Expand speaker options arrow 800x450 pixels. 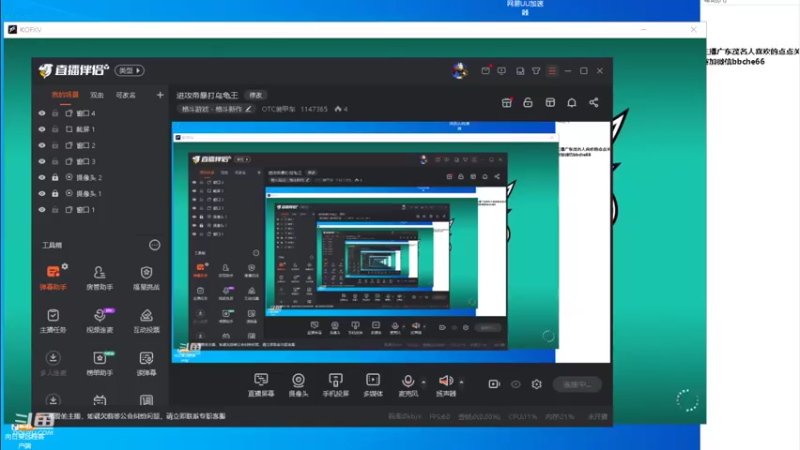tap(462, 382)
